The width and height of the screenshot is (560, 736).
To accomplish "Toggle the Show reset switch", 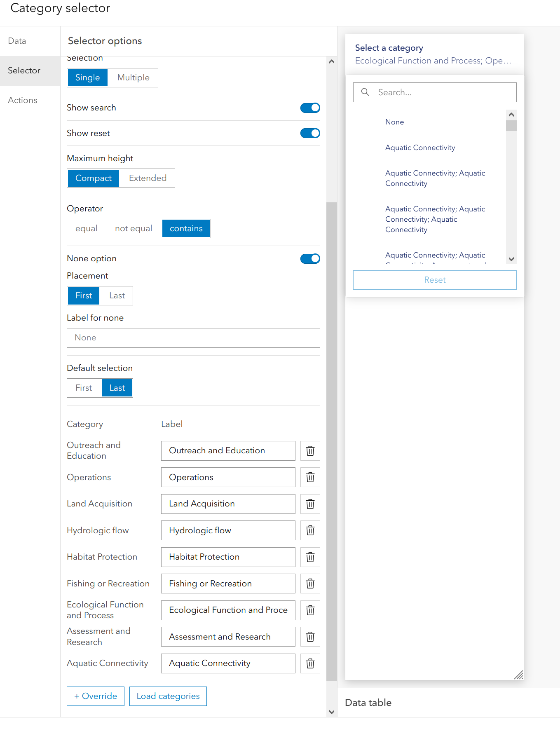I will tap(310, 133).
